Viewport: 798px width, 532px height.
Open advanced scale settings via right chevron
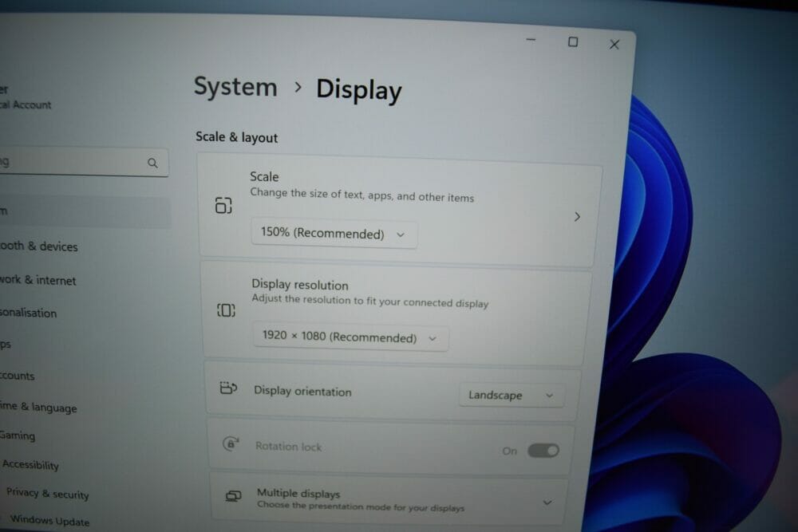click(x=577, y=217)
